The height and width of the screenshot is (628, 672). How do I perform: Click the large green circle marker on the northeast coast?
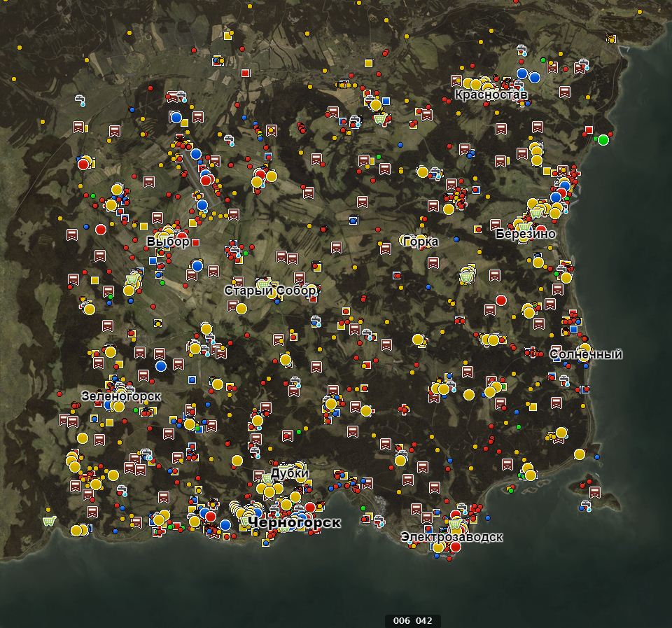point(603,140)
